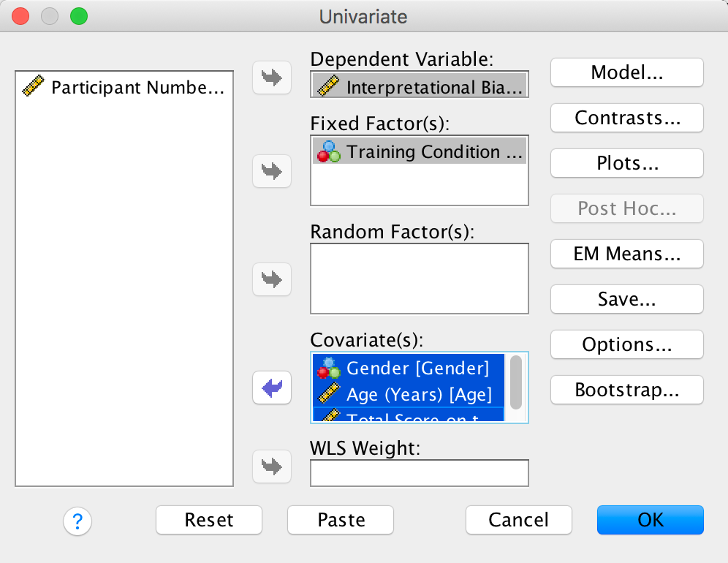Select Participant Number in the variable list
Viewport: 728px width, 563px height.
point(123,88)
